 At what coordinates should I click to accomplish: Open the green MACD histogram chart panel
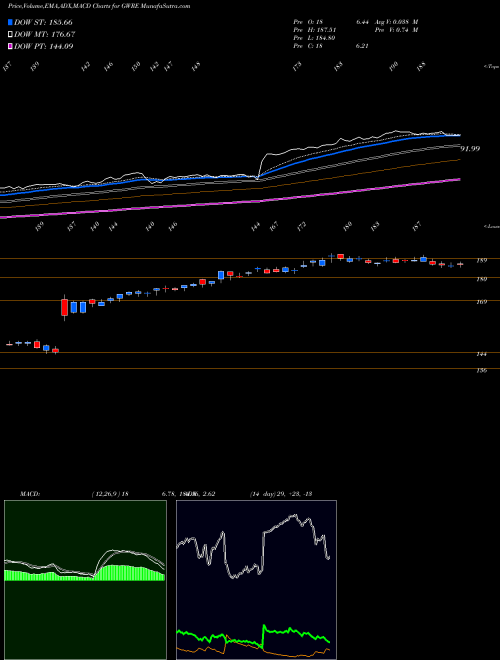pyautogui.click(x=85, y=580)
